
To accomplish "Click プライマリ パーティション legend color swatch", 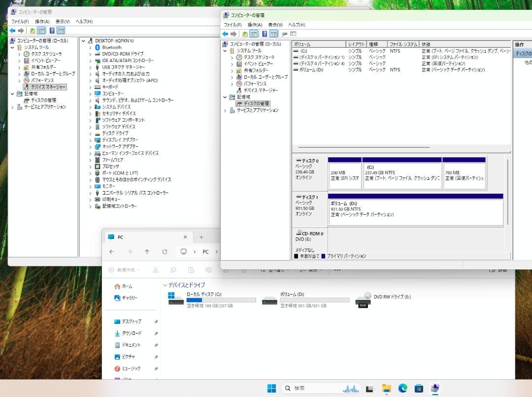I will [x=323, y=256].
